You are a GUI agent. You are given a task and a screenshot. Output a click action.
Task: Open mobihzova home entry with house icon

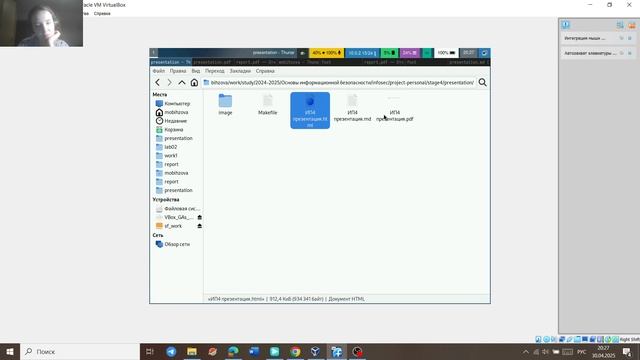coord(172,112)
